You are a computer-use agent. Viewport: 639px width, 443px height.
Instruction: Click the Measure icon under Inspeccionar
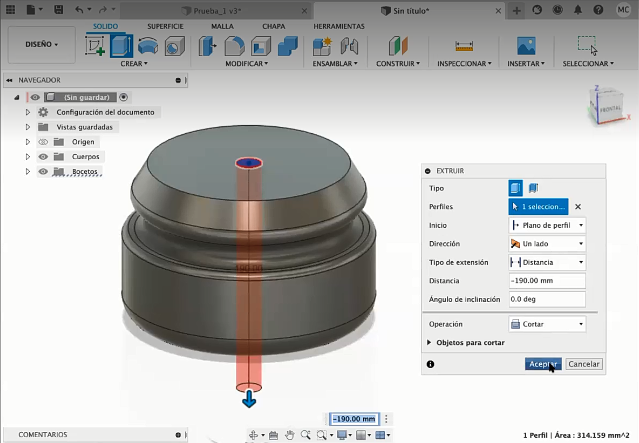click(463, 46)
